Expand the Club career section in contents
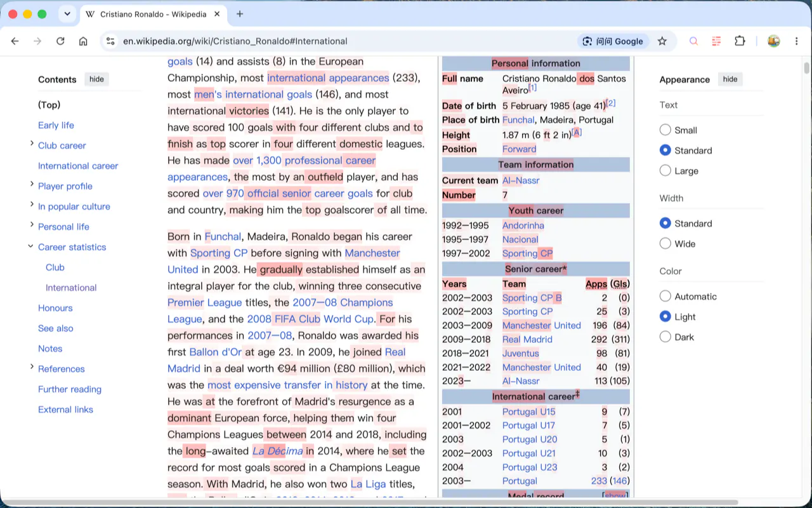The image size is (812, 508). 32,144
